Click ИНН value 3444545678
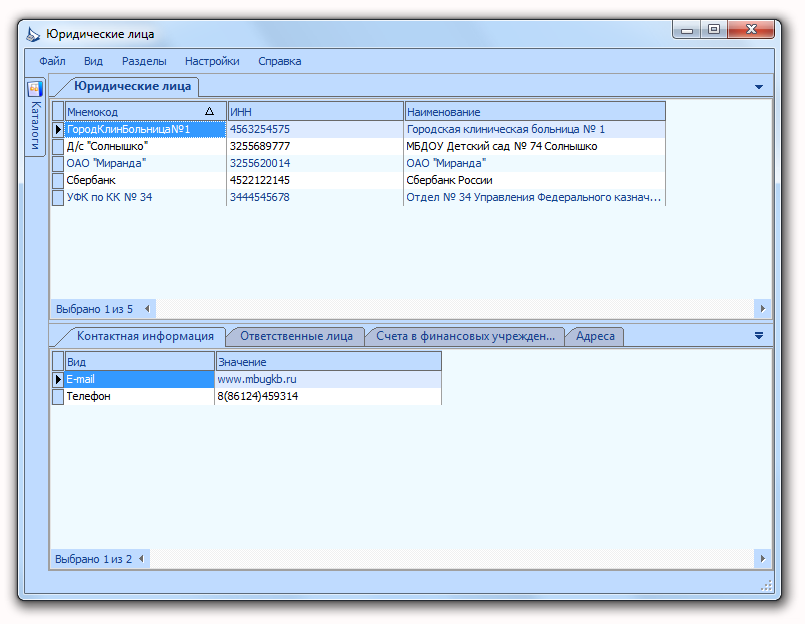The image size is (805, 624). click(260, 197)
